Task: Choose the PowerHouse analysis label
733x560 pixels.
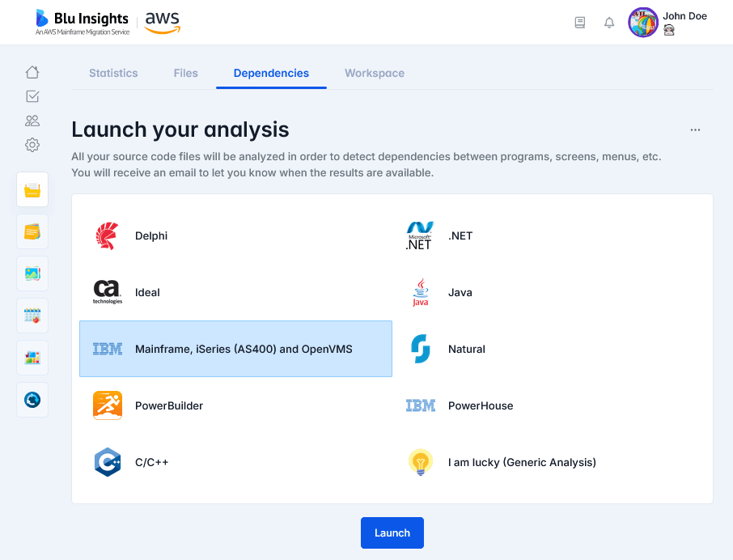Action: 481,405
